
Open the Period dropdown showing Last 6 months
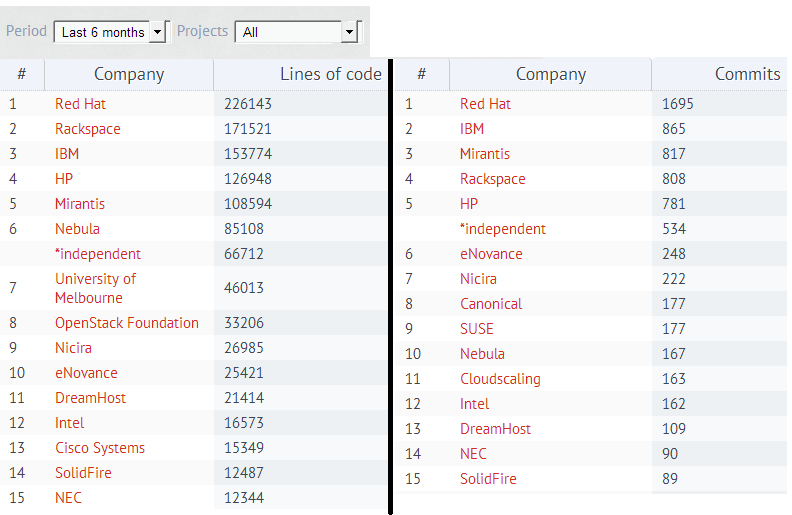[110, 32]
